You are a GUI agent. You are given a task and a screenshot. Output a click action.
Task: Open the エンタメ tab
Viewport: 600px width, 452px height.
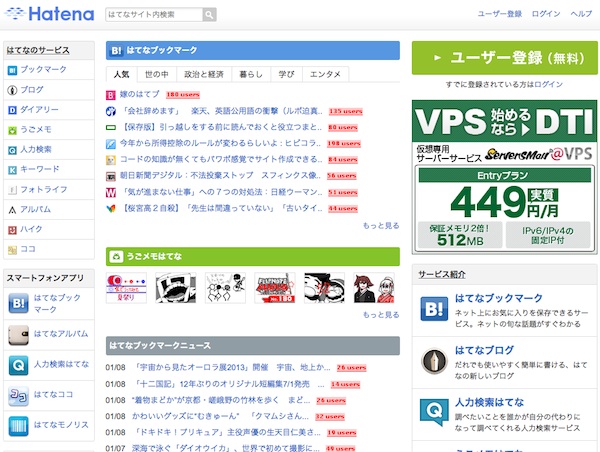[325, 74]
